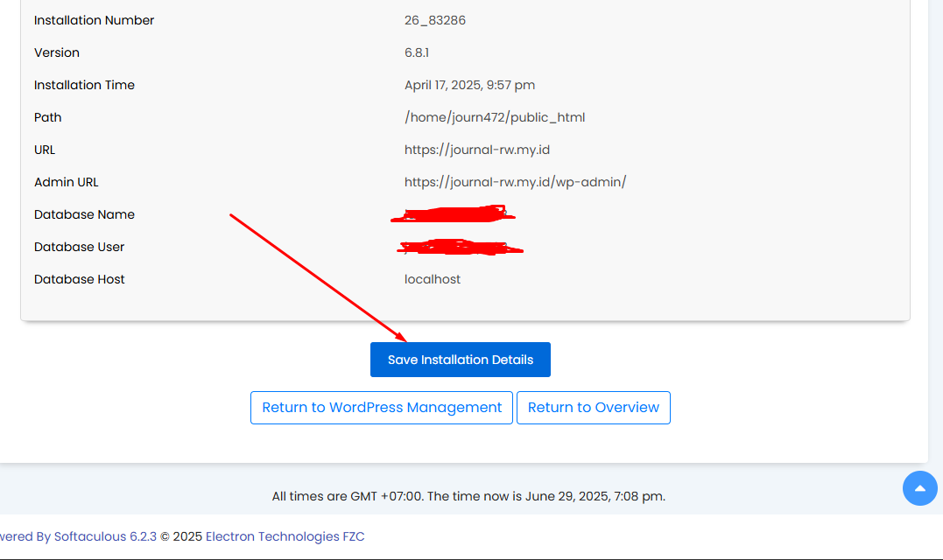Image resolution: width=943 pixels, height=560 pixels.
Task: Click the Installation Number label
Action: coord(94,20)
